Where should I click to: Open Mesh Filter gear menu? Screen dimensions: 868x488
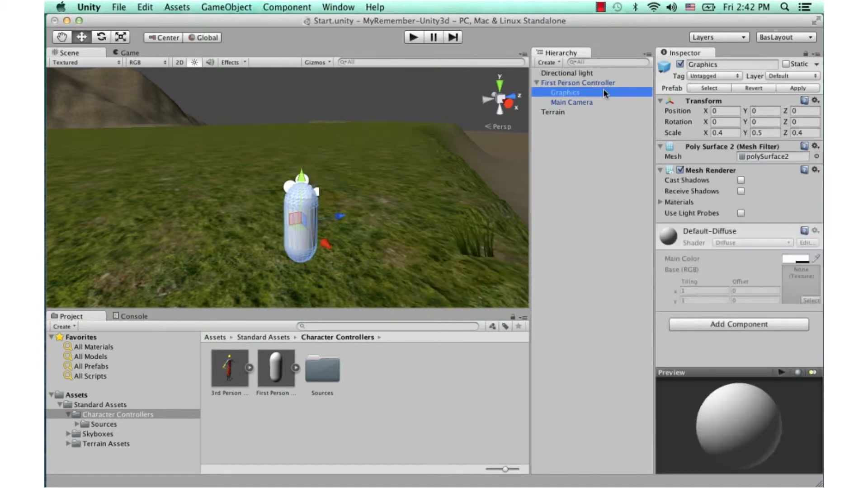[x=815, y=146]
